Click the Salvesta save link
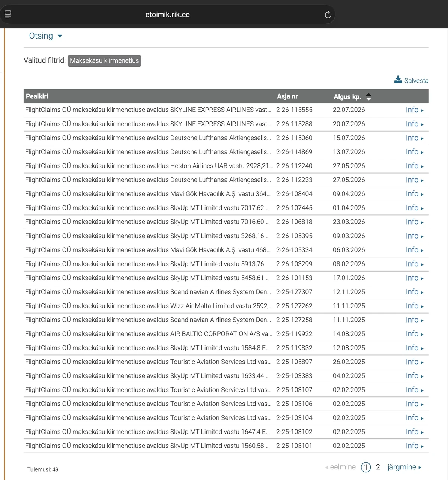This screenshot has width=448, height=480. point(416,80)
